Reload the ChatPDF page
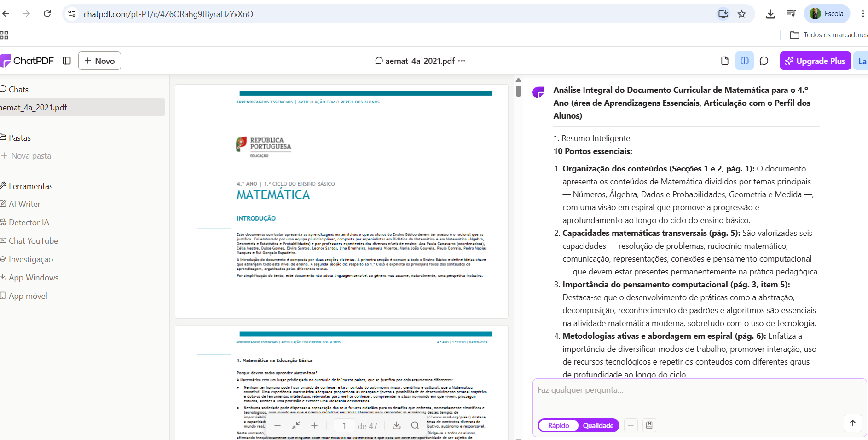The image size is (868, 440). (47, 14)
